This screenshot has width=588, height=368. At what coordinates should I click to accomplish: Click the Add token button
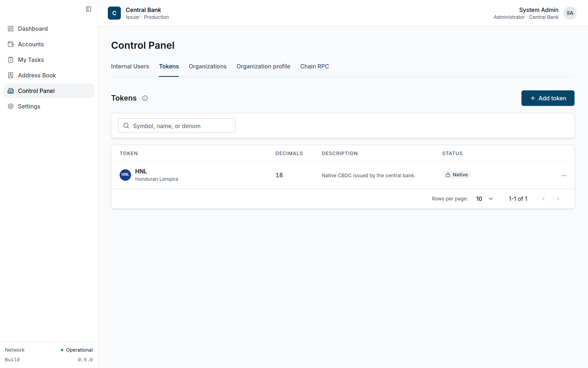coord(548,98)
